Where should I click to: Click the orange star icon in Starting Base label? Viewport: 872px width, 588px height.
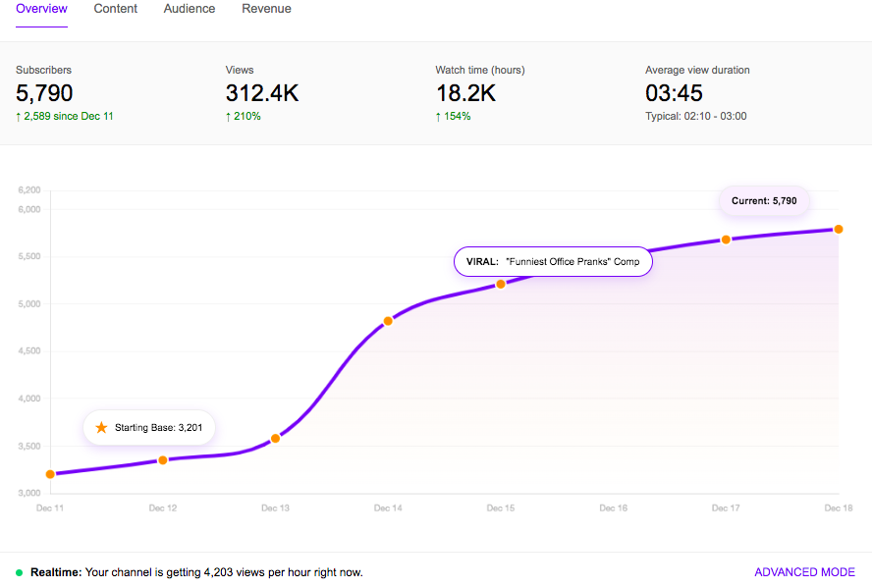tap(101, 428)
